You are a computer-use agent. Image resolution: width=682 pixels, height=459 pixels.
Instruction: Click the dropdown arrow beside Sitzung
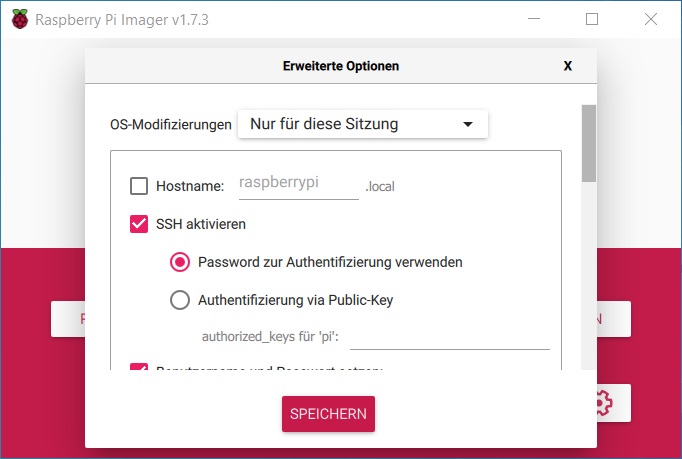(468, 124)
